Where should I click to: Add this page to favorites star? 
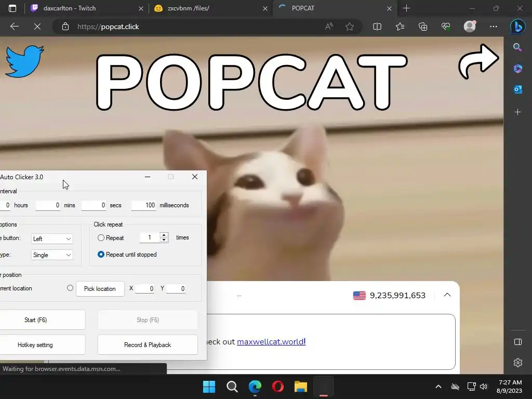(350, 26)
